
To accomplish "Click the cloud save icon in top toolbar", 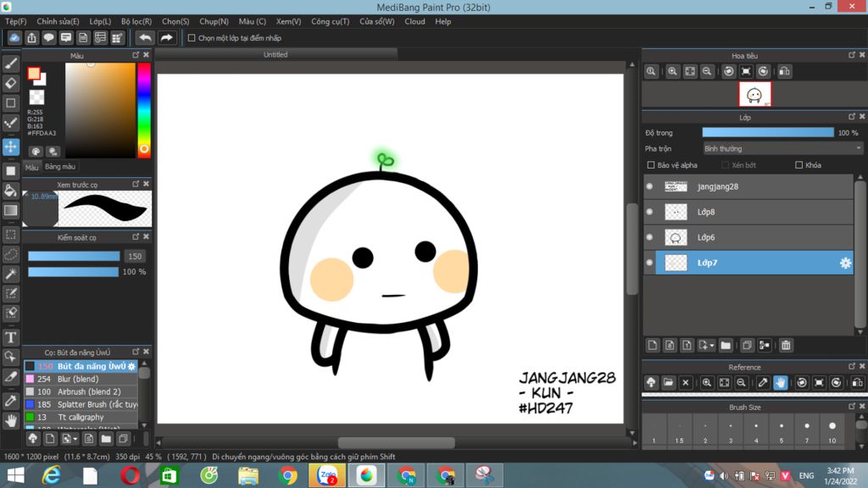I will 14,37.
